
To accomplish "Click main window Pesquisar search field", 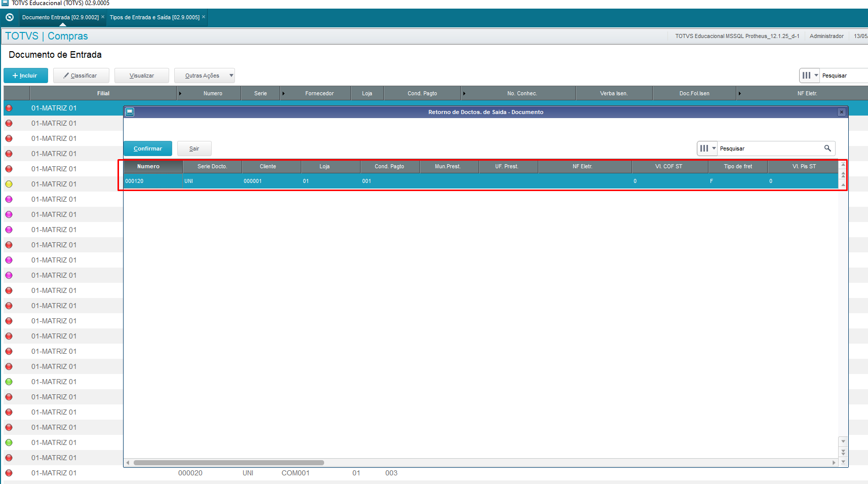I will [844, 76].
